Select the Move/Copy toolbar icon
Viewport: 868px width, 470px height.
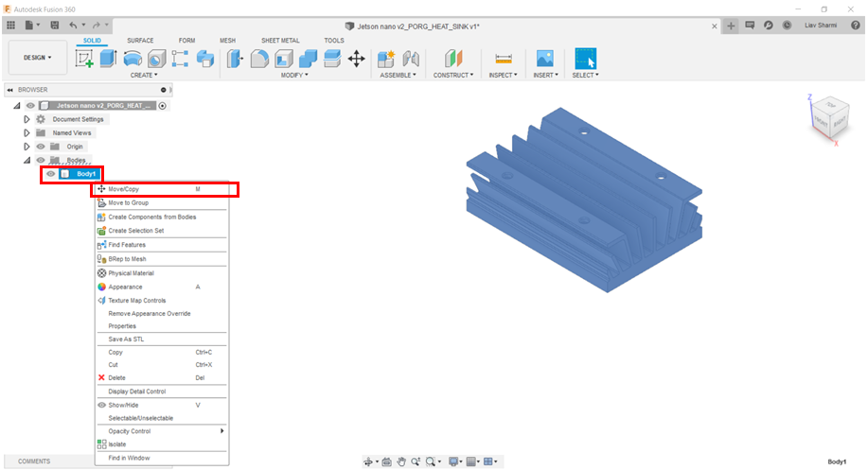357,59
